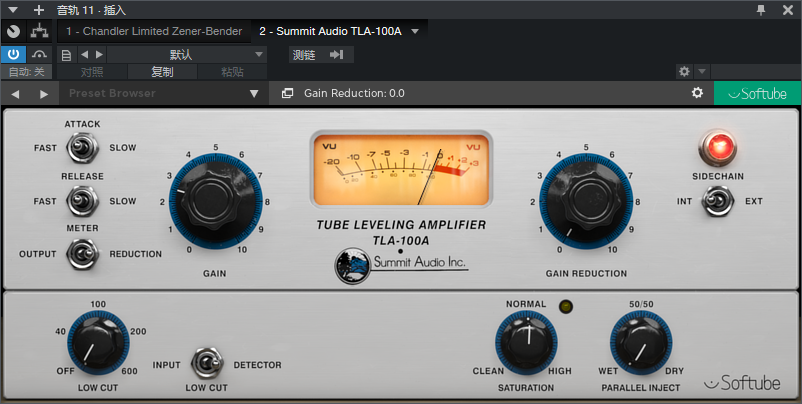Image resolution: width=802 pixels, height=404 pixels.
Task: Click the large GAIN knob
Action: [x=215, y=201]
